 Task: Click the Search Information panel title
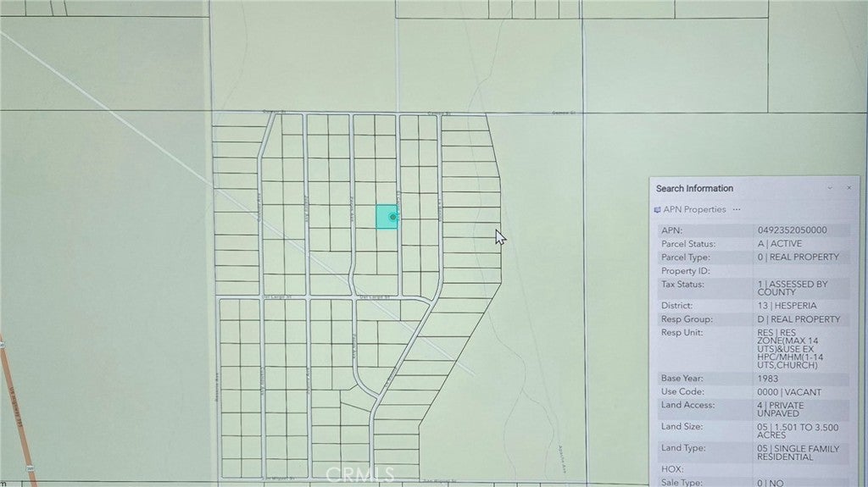[x=695, y=189]
